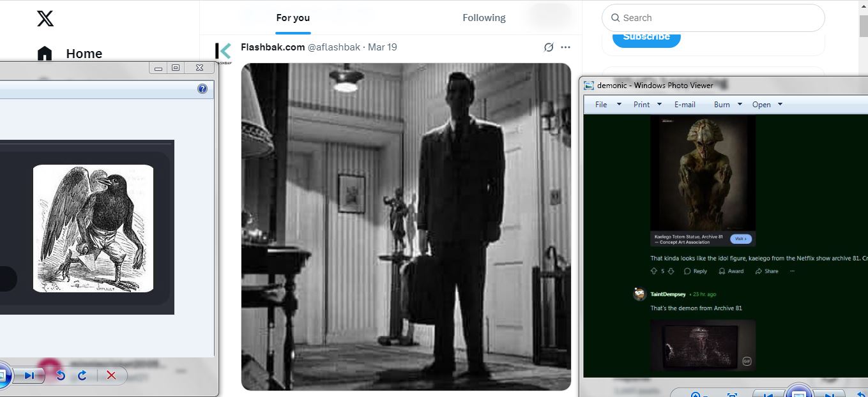
Task: Open Print menu in demonic Photo Viewer
Action: click(648, 104)
